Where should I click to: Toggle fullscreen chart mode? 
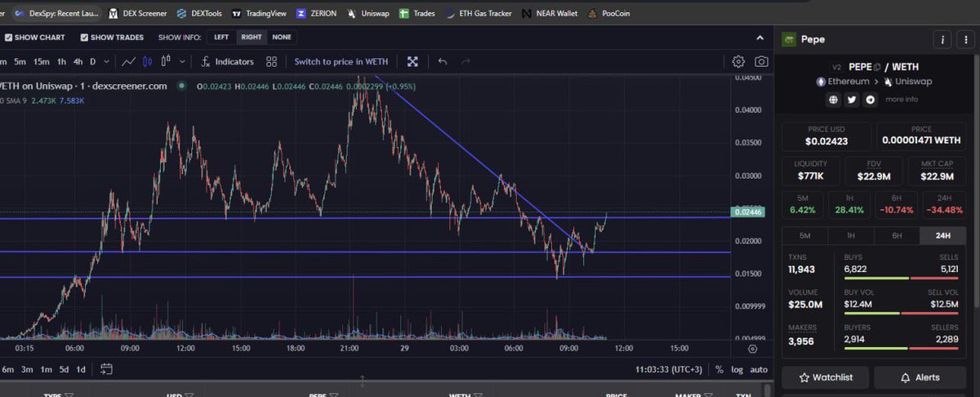pyautogui.click(x=412, y=61)
